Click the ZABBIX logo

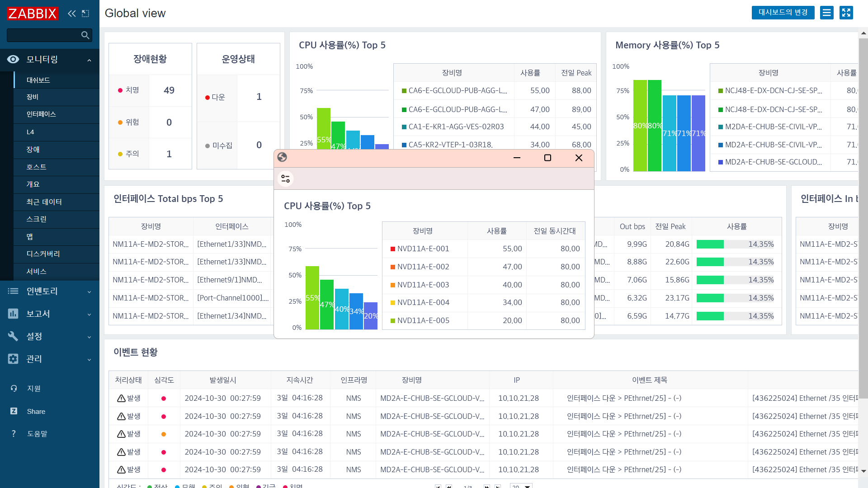tap(32, 14)
